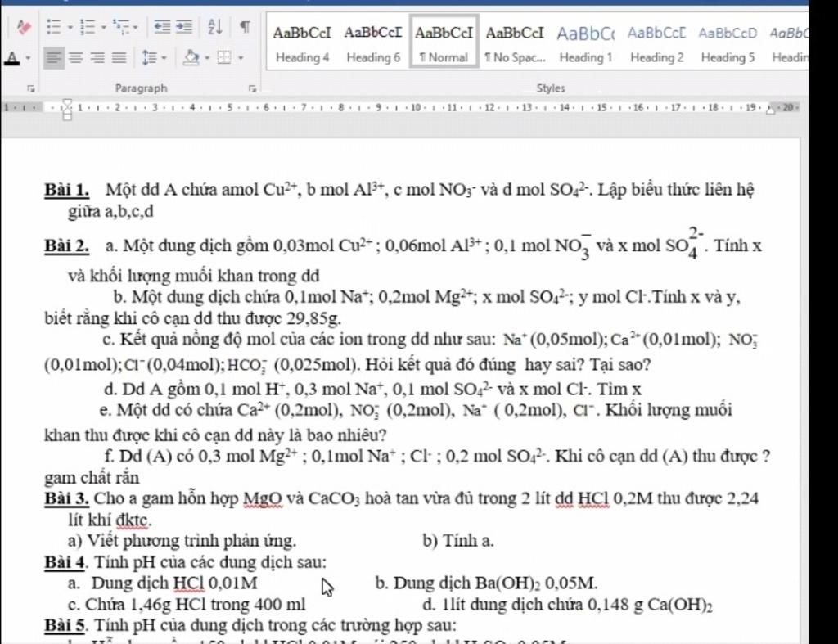Click the underlined word 'MgO'
The height and width of the screenshot is (644, 838).
click(263, 498)
